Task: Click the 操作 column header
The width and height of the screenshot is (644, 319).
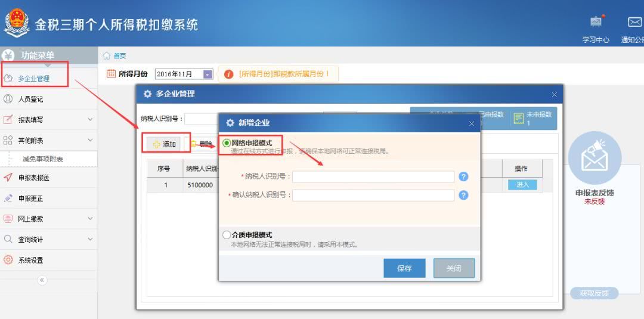Action: [x=522, y=168]
